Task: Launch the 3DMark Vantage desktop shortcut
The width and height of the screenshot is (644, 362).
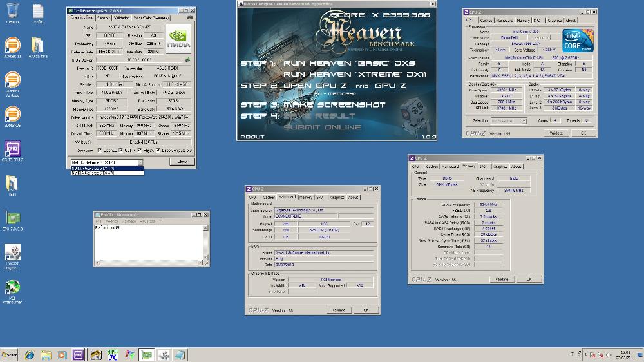Action: point(12,84)
